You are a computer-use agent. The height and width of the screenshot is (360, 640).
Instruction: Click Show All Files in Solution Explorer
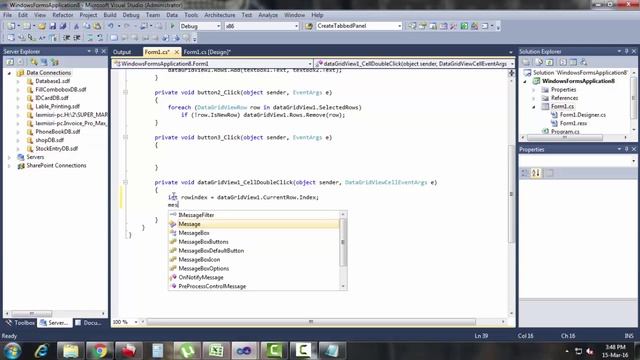coord(539,62)
